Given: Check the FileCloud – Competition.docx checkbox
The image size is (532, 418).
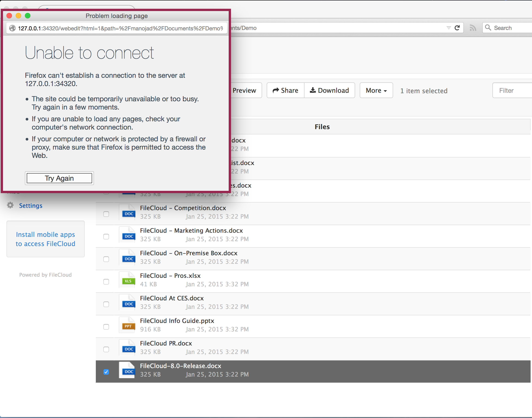Looking at the screenshot, I should coord(106,214).
